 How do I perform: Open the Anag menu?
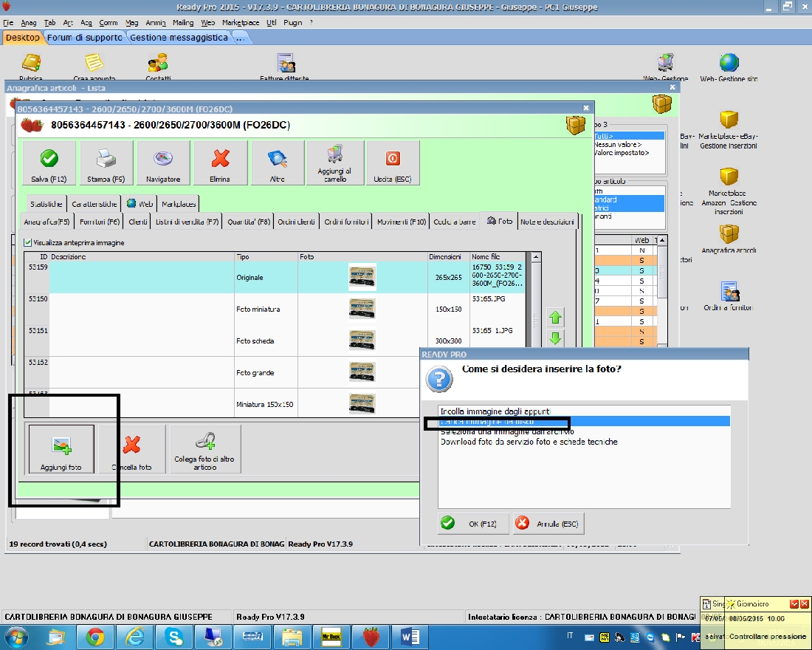pyautogui.click(x=29, y=23)
